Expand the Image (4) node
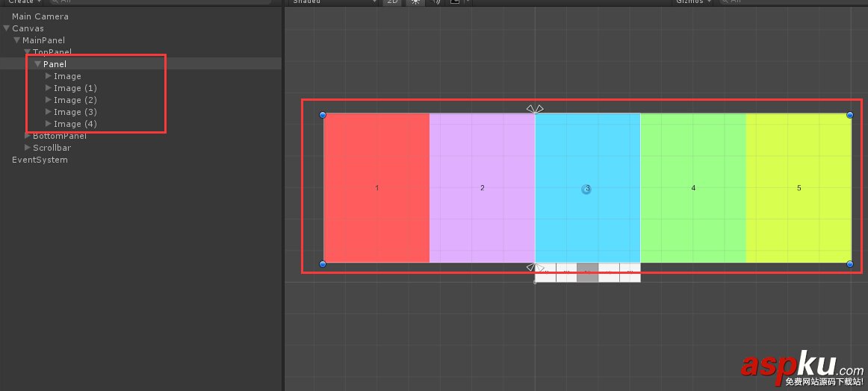The image size is (868, 391). pos(48,124)
